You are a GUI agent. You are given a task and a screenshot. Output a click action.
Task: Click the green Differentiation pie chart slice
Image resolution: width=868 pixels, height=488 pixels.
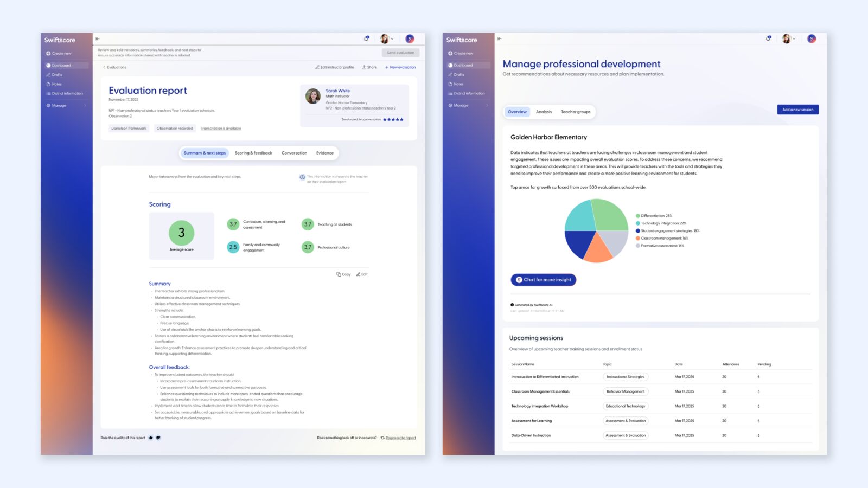(x=609, y=214)
